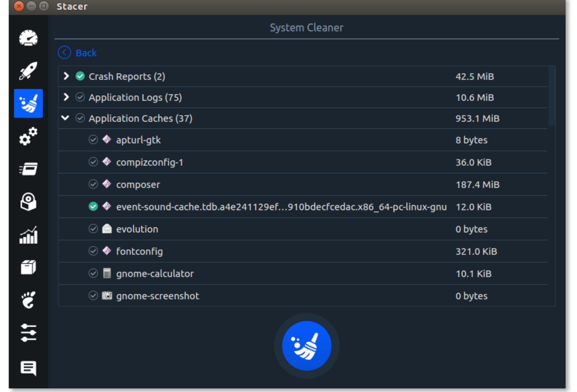577x392 pixels.
Task: Open Uninstaller disc box icon
Action: pyautogui.click(x=28, y=202)
